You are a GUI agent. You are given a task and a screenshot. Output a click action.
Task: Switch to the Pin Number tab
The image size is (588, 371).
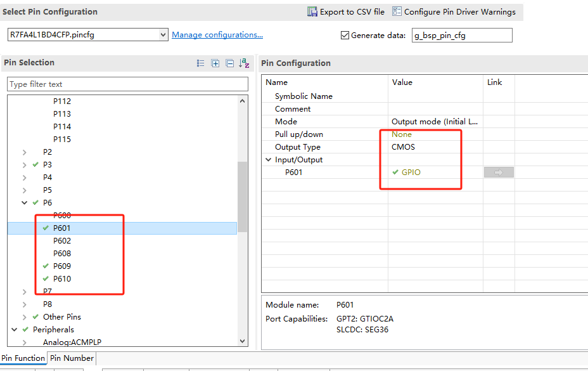[x=72, y=358]
